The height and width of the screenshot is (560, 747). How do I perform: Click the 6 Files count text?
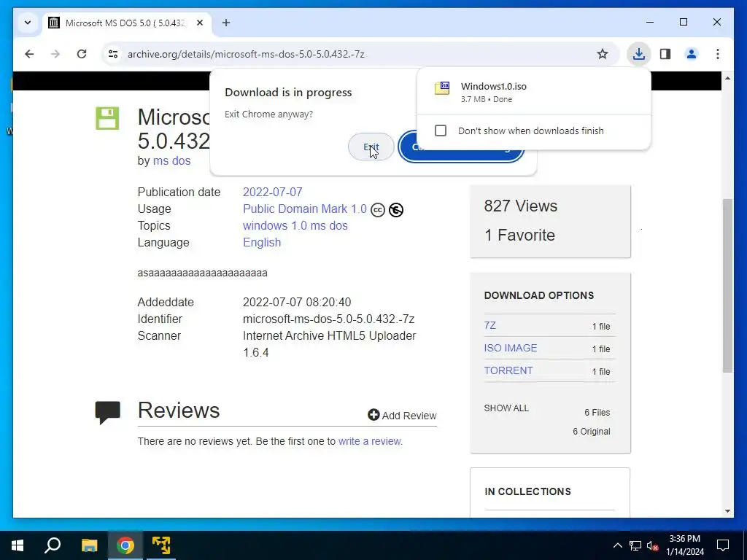tap(597, 413)
